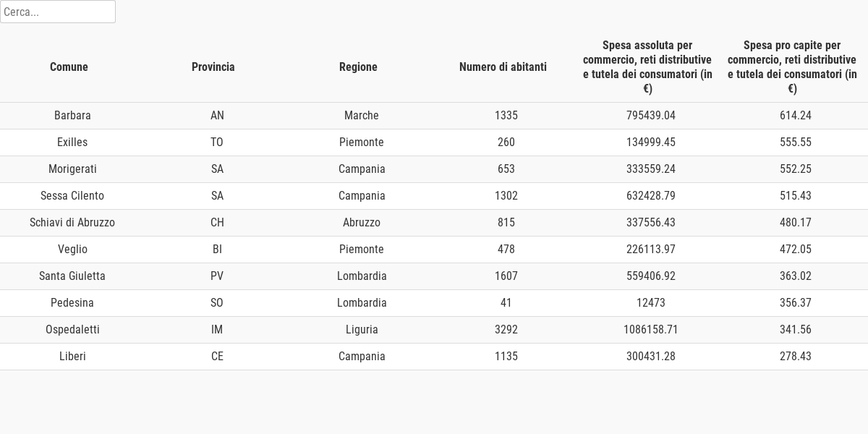Viewport: 868px width, 434px height.
Task: Click the Liguria region cell
Action: pyautogui.click(x=362, y=330)
